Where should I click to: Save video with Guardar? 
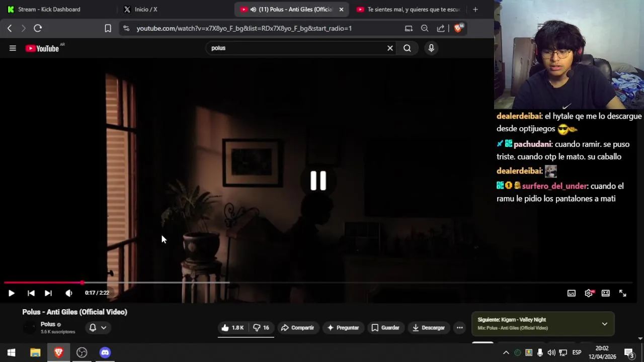coord(385,328)
